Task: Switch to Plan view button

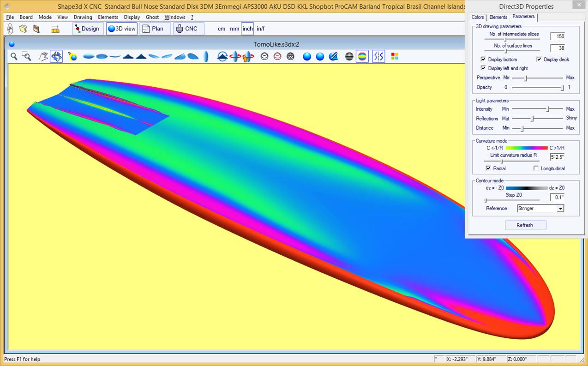Action: click(152, 29)
